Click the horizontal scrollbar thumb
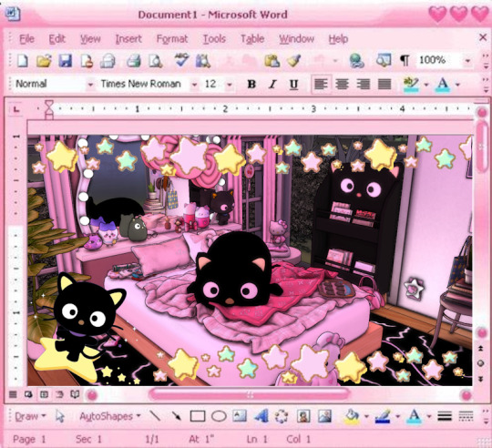The height and width of the screenshot is (448, 492). pyautogui.click(x=250, y=394)
